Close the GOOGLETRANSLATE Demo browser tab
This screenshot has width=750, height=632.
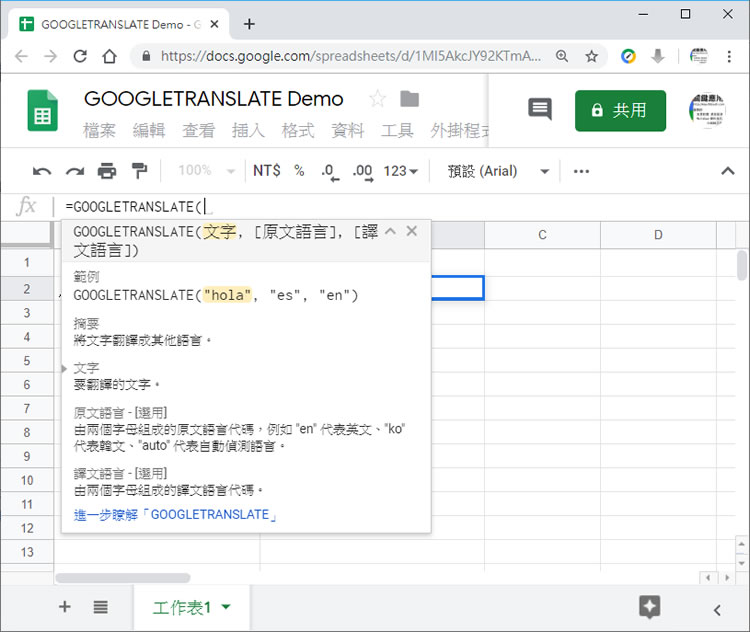pos(214,24)
